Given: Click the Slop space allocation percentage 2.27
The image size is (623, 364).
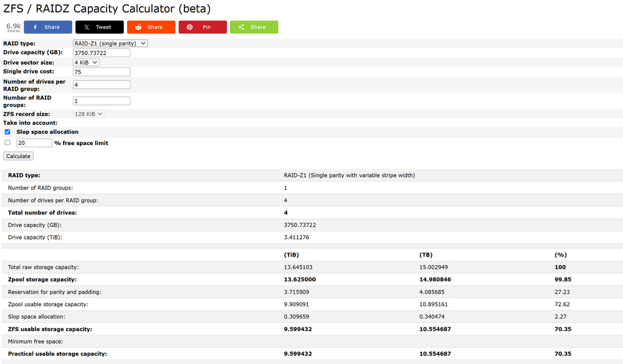Looking at the screenshot, I should (560, 317).
